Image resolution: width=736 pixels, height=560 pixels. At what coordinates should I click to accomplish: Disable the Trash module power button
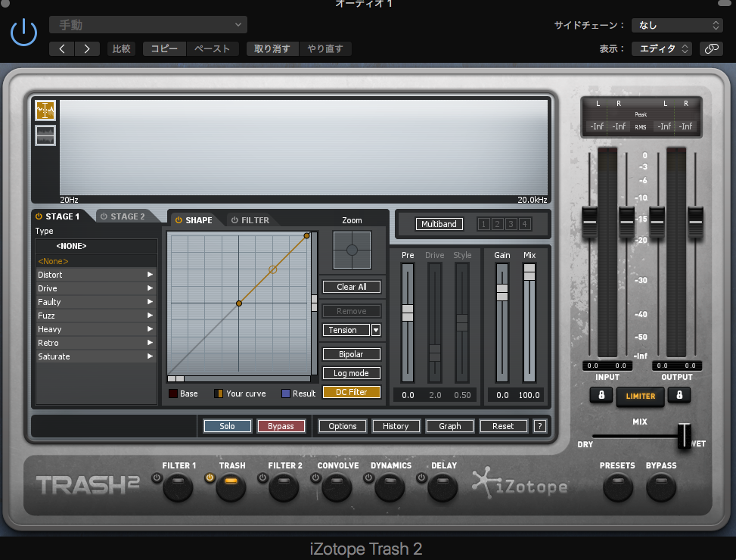point(210,478)
